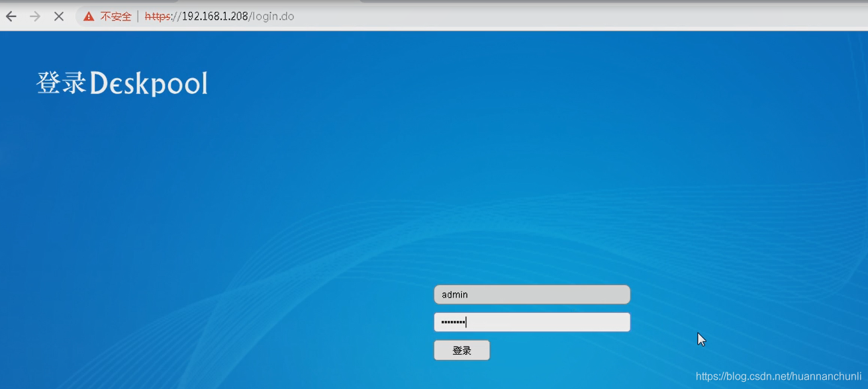Viewport: 868px width, 389px height.
Task: Click the browser forward arrow
Action: click(x=35, y=17)
